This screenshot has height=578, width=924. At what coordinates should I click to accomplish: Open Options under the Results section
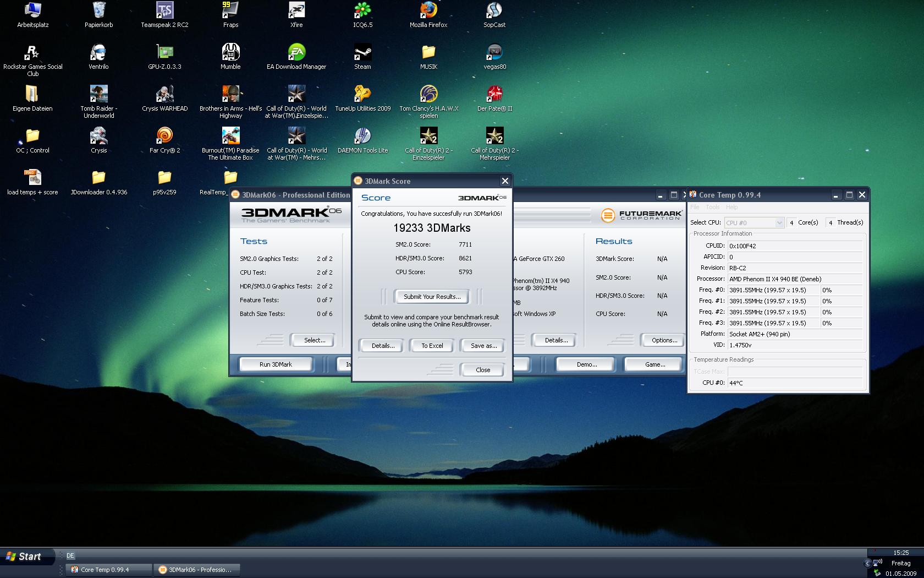pos(664,340)
